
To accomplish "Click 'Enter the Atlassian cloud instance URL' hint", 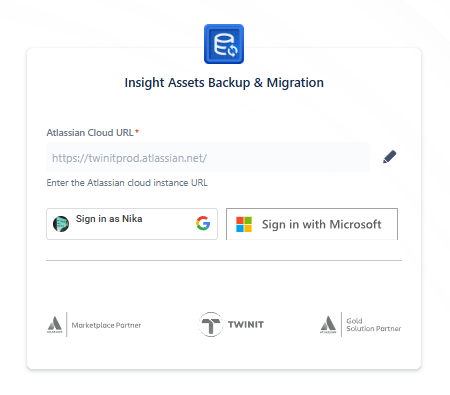I will tap(127, 183).
